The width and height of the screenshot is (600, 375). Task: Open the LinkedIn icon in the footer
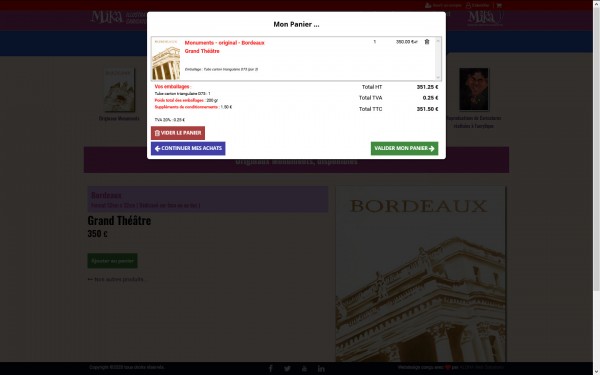[321, 368]
